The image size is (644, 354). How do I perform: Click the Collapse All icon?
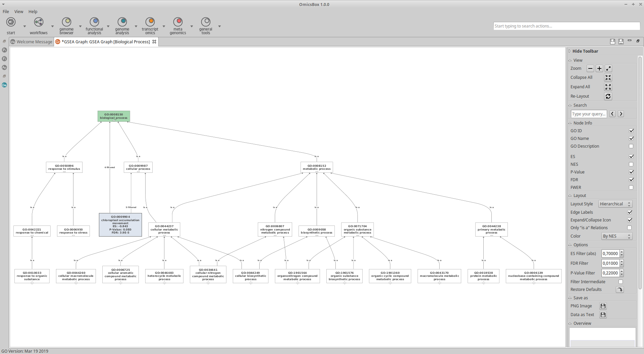pos(608,78)
